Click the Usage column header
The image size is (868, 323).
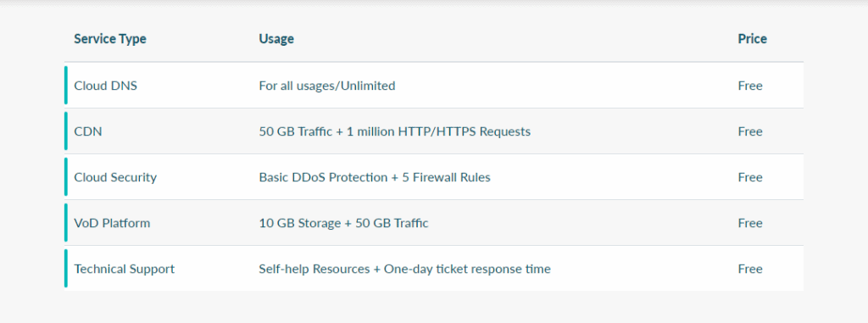tap(276, 39)
